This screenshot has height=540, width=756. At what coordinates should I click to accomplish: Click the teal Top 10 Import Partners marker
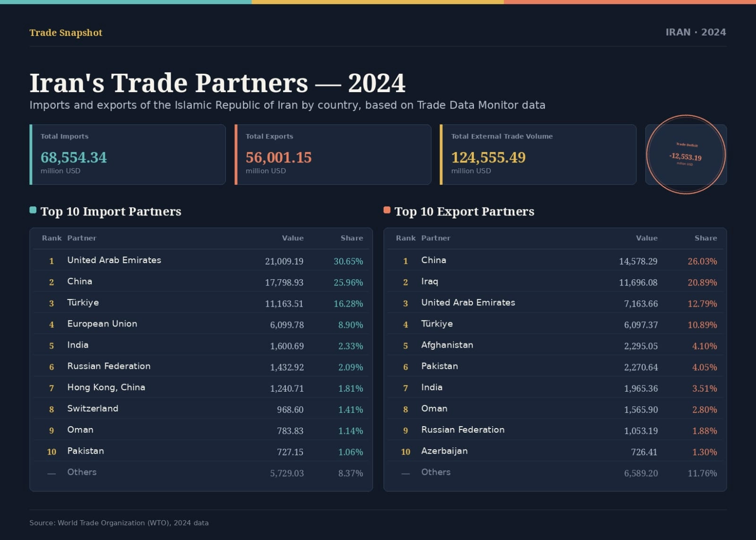pyautogui.click(x=33, y=210)
